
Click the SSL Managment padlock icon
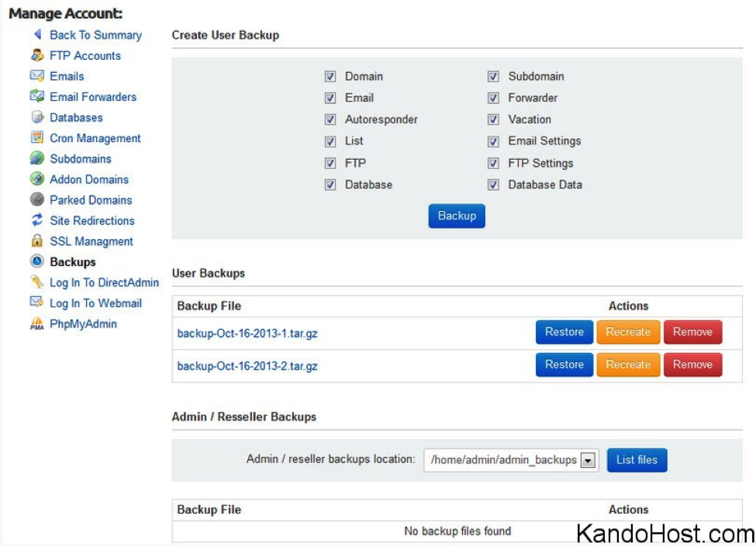pos(37,241)
